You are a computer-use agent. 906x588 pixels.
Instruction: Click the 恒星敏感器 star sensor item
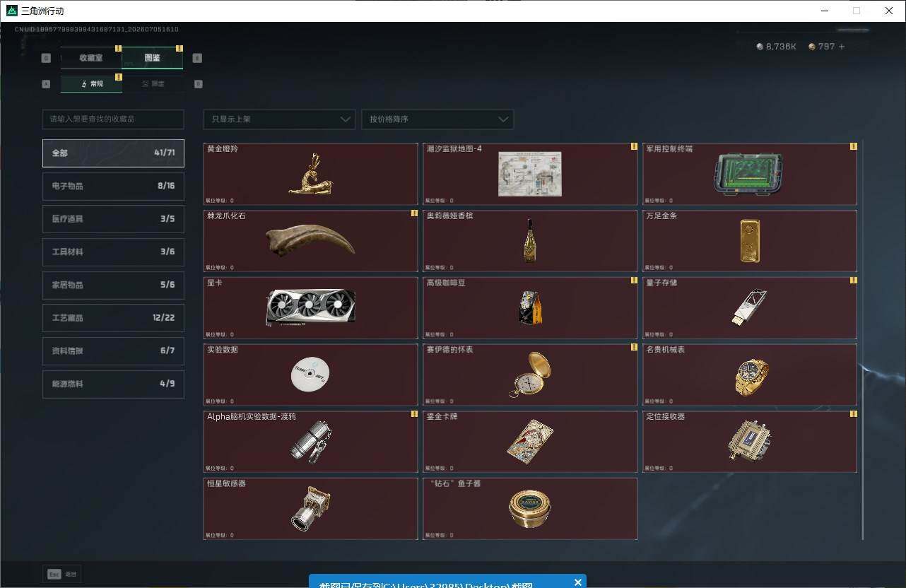point(311,509)
